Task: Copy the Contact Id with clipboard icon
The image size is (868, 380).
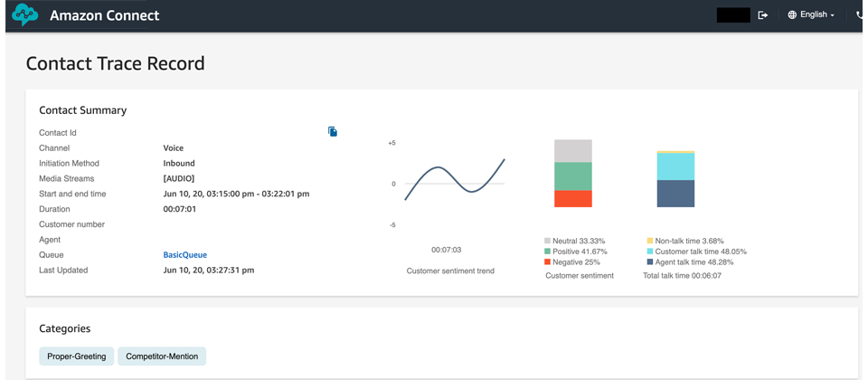Action: 333,131
